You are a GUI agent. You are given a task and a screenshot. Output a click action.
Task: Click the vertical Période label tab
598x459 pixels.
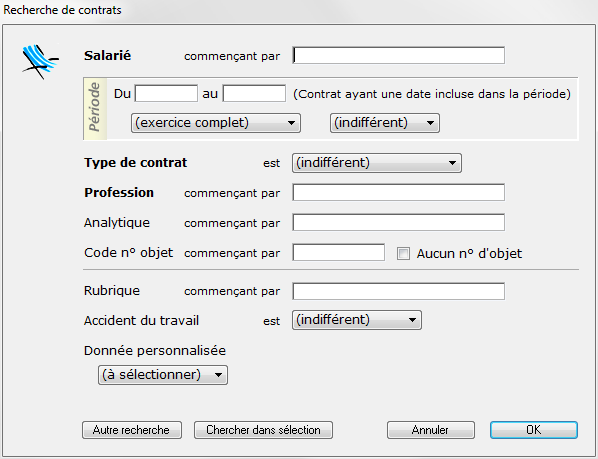pos(95,109)
